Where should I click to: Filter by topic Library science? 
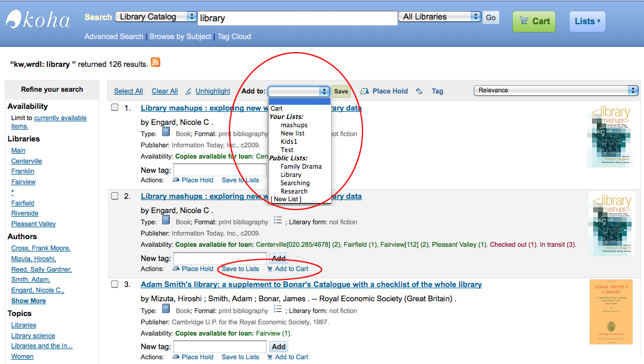click(x=33, y=336)
